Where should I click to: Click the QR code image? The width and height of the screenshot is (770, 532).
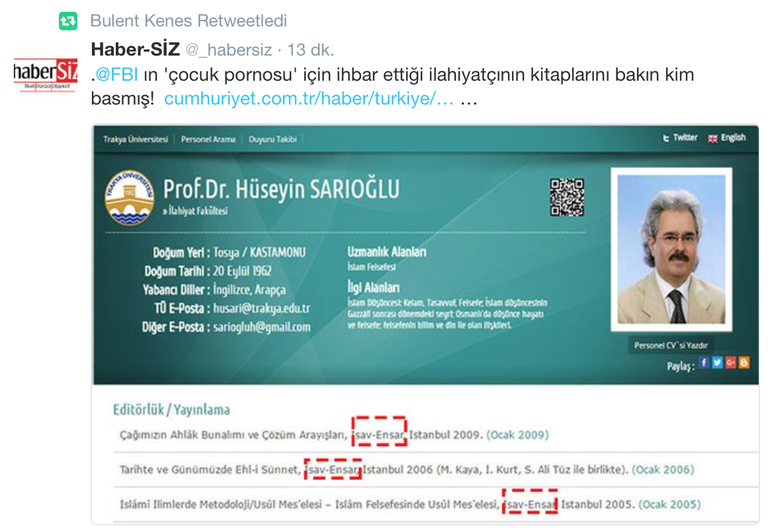point(567,197)
